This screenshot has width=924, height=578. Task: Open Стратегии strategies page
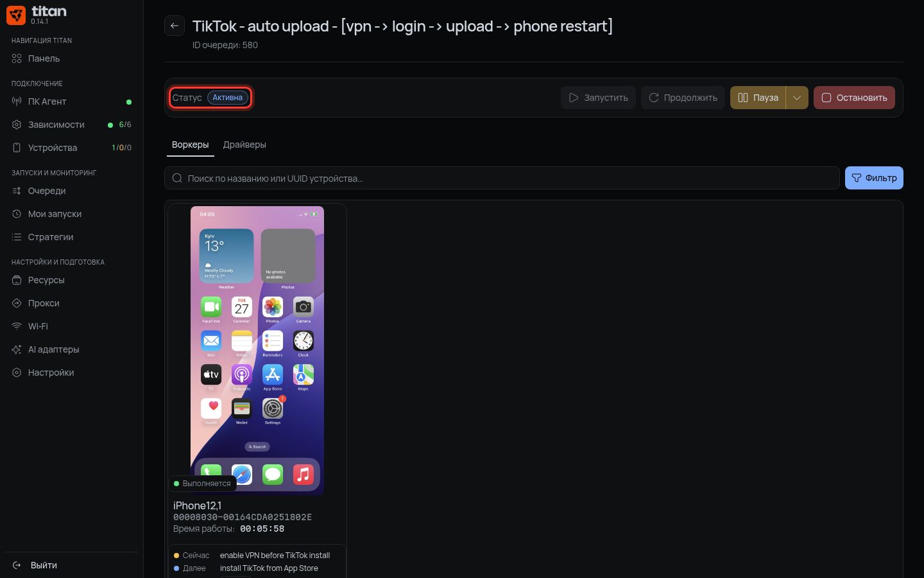click(71, 237)
